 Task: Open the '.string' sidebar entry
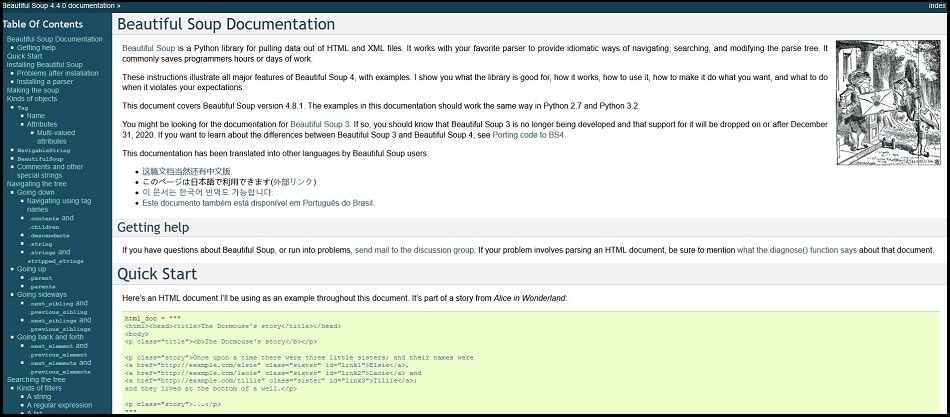click(40, 244)
